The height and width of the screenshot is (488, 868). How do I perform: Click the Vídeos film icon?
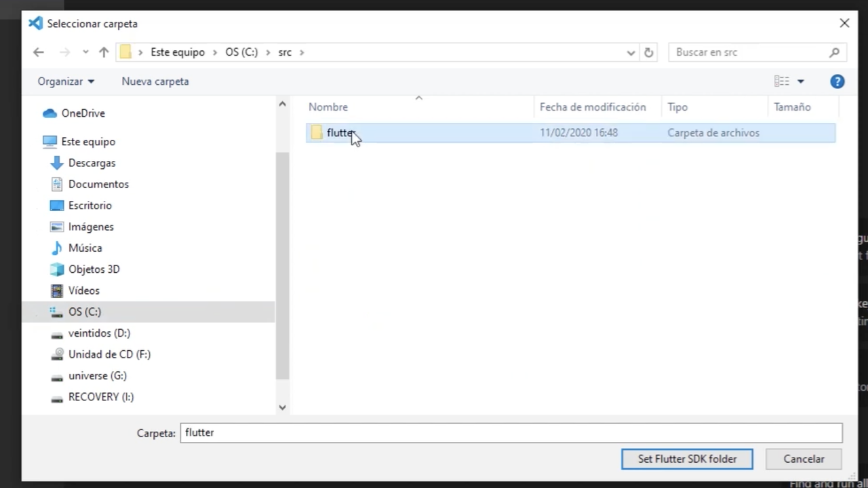[57, 290]
